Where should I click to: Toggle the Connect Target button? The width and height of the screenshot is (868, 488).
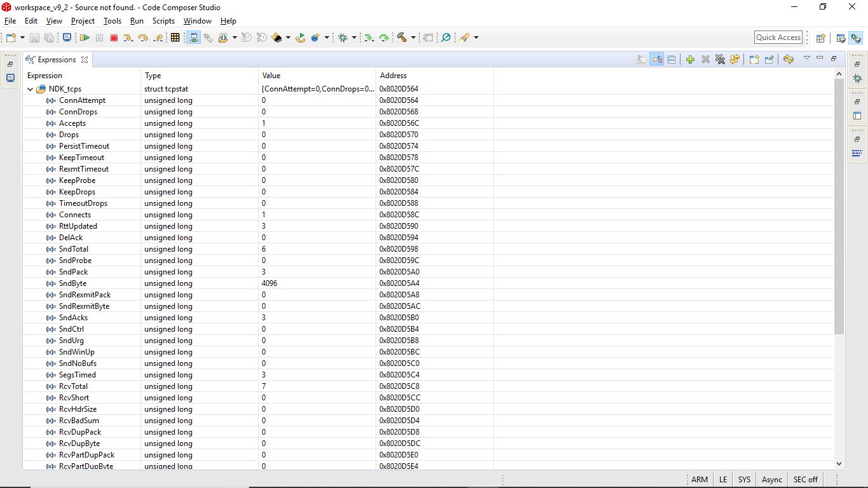tap(194, 37)
